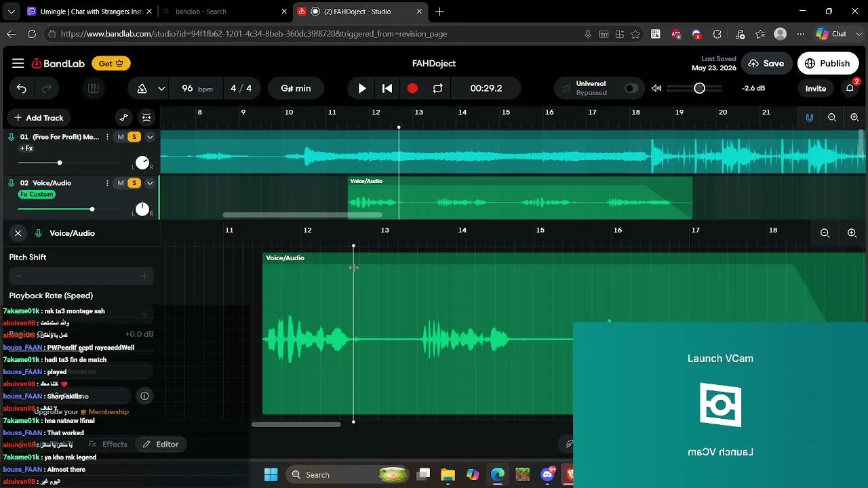
Task: Open File Explorer from the taskbar
Action: [x=448, y=474]
